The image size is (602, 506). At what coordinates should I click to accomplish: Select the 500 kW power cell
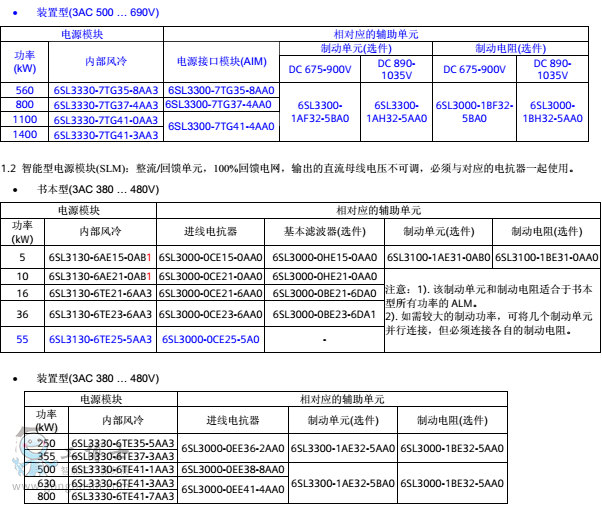(46, 470)
